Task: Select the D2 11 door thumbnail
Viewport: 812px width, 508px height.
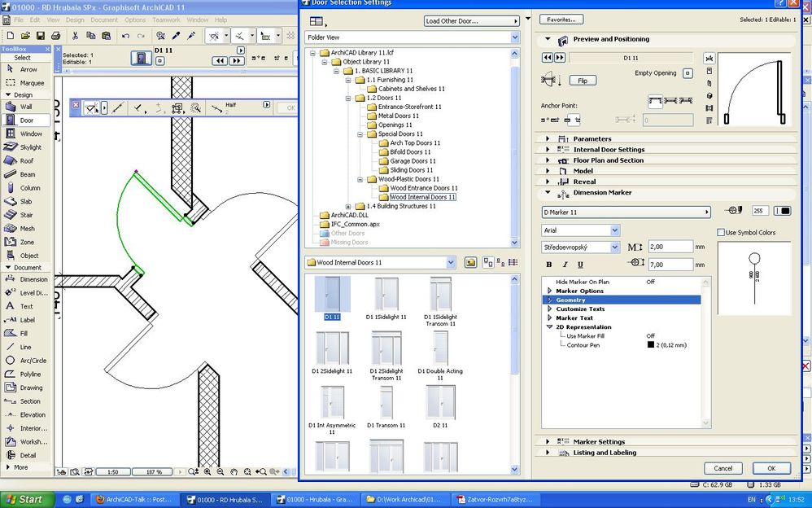Action: pos(440,406)
